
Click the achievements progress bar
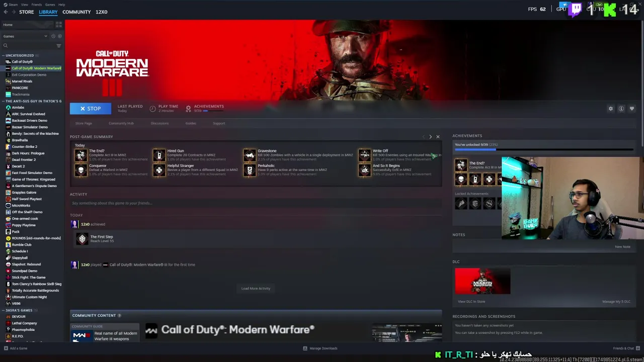544,149
